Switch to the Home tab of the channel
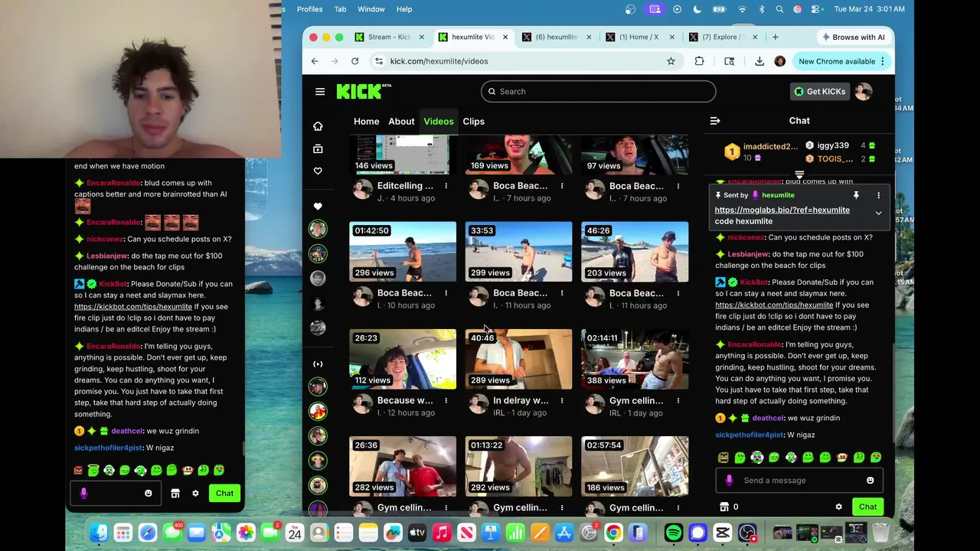Screen dimensions: 980x551 pos(366,121)
